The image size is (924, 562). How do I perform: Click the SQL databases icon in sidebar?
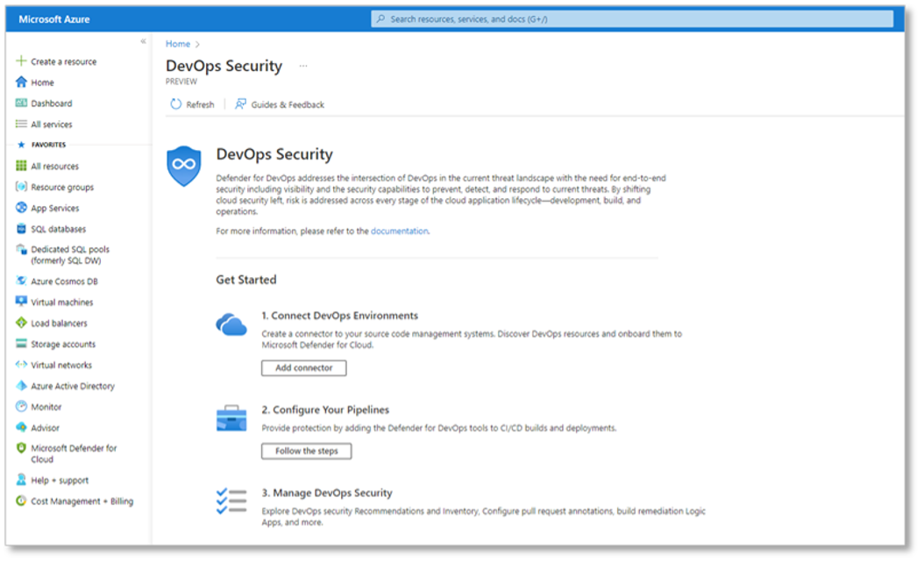(22, 229)
